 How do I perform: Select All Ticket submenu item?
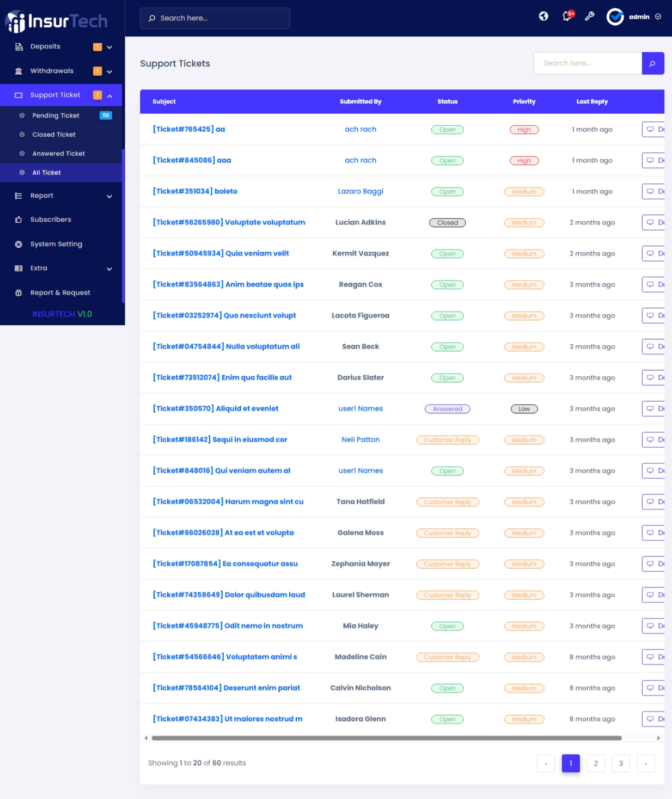click(x=61, y=173)
